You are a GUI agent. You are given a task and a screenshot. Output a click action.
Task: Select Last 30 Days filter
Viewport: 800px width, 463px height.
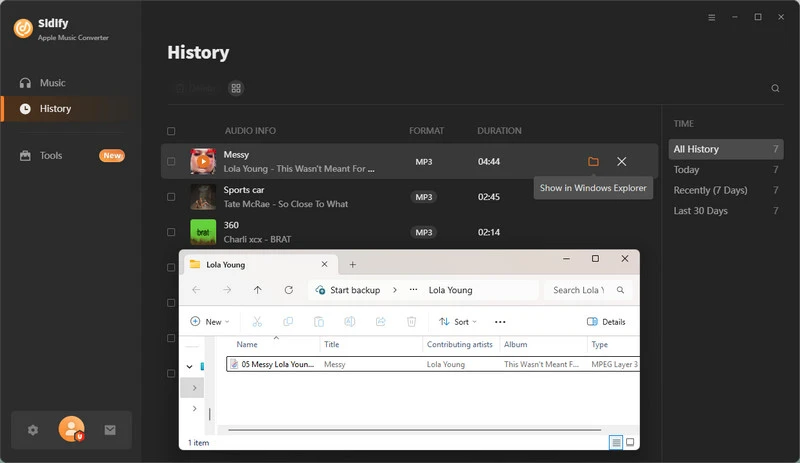click(x=726, y=210)
